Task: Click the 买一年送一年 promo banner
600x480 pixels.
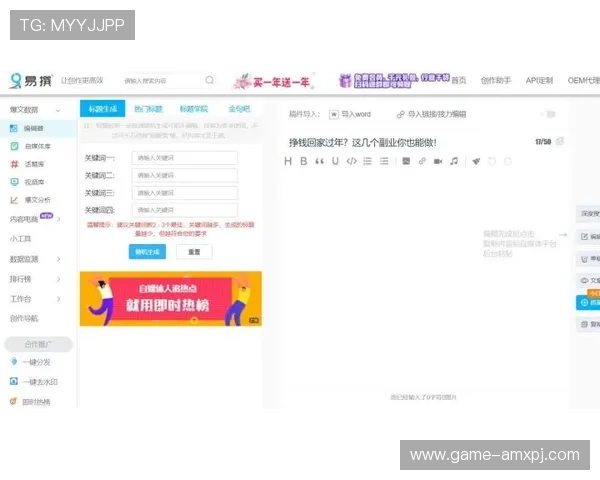Action: point(274,81)
